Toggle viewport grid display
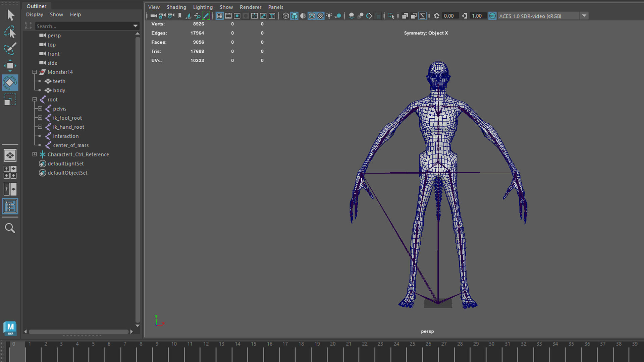Image resolution: width=644 pixels, height=362 pixels. [220, 16]
